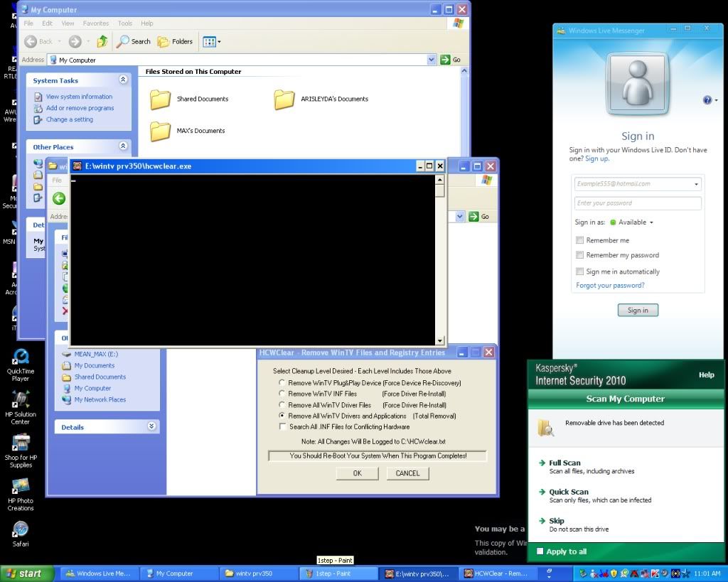Image resolution: width=728 pixels, height=582 pixels.
Task: Check Sign me in automatically
Action: [x=579, y=271]
